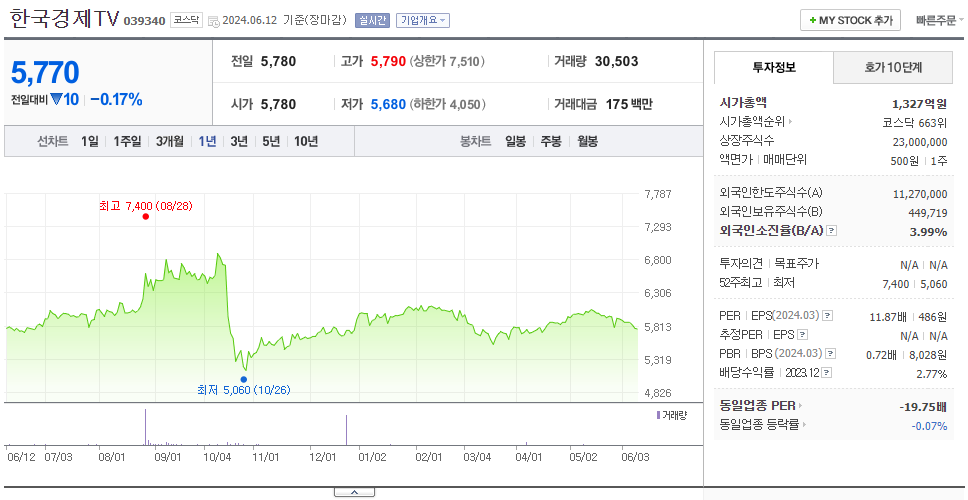Click the large volume bar near 09/01
Viewport: 968px width, 500px height.
coord(146,427)
